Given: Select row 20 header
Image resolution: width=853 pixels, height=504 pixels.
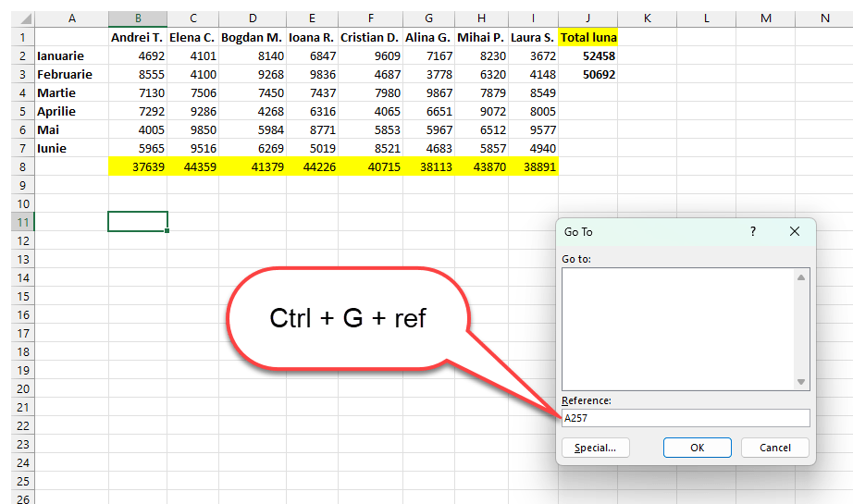Looking at the screenshot, I should (x=23, y=388).
